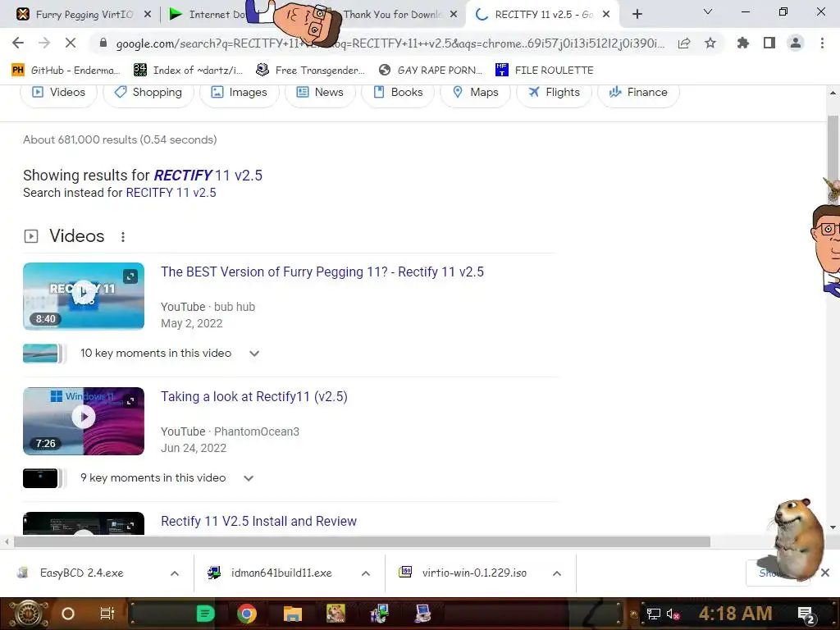Click the horizontal scrollbar of the page
Screen dimensions: 840x630
[362, 542]
